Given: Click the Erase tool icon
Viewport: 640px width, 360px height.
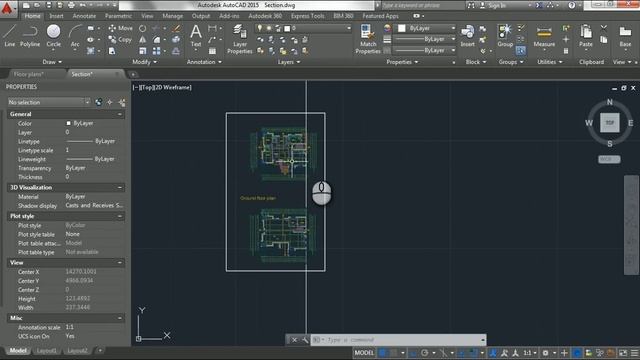Looking at the screenshot, I should coord(176,29).
